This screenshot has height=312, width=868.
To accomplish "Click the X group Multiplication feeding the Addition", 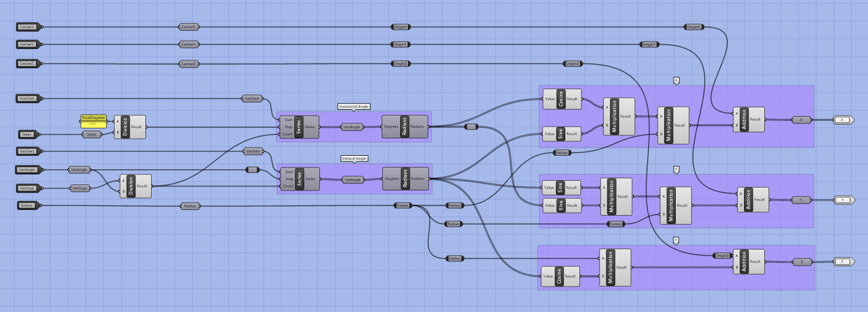I will tap(673, 126).
